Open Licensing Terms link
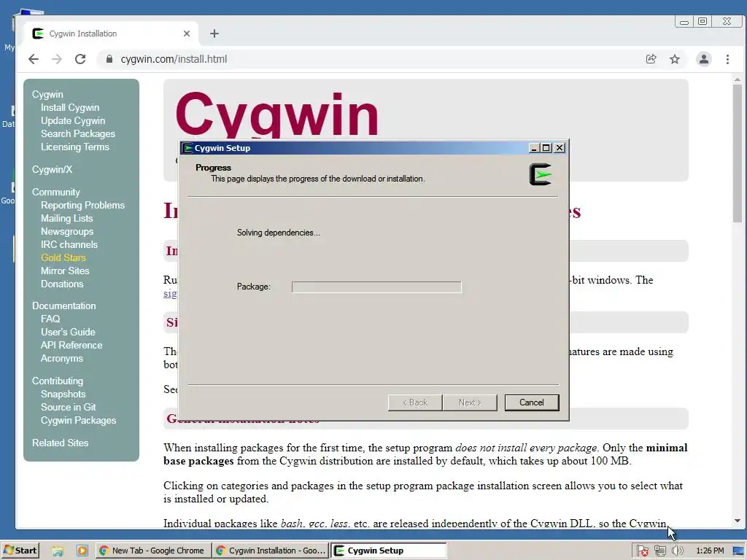 [x=75, y=147]
